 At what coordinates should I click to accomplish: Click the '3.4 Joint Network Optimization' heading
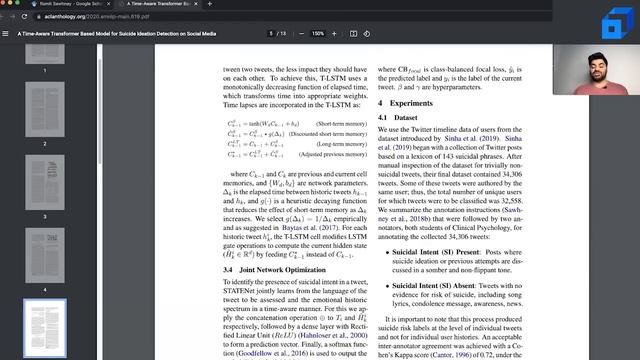point(274,270)
